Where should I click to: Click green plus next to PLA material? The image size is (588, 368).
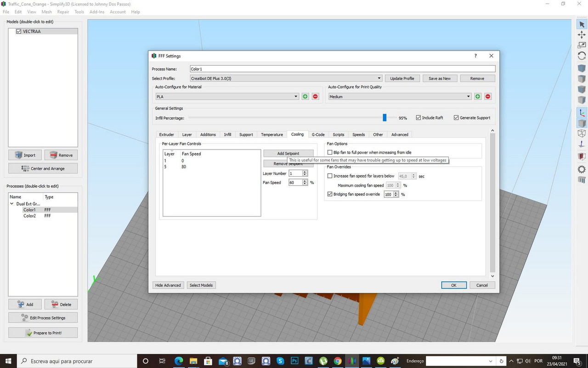[305, 97]
